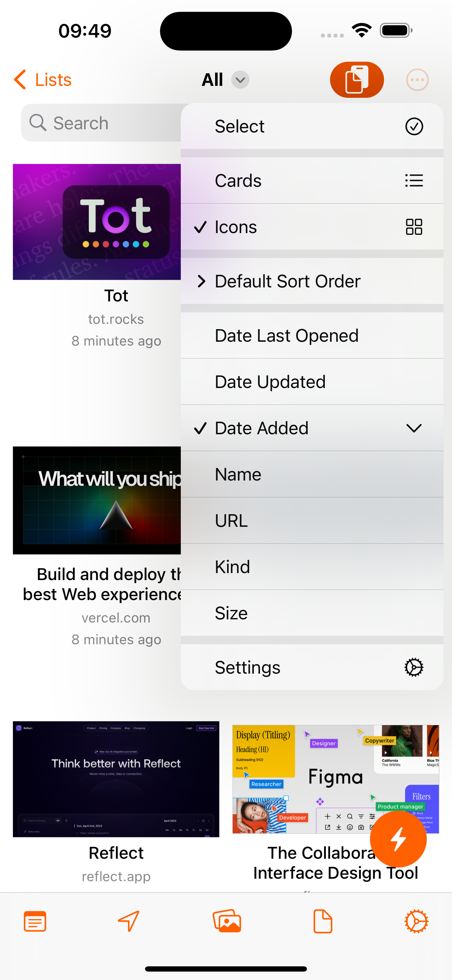Tap The Collaborative Interface Design Tool title
The image size is (452, 980).
(x=336, y=863)
